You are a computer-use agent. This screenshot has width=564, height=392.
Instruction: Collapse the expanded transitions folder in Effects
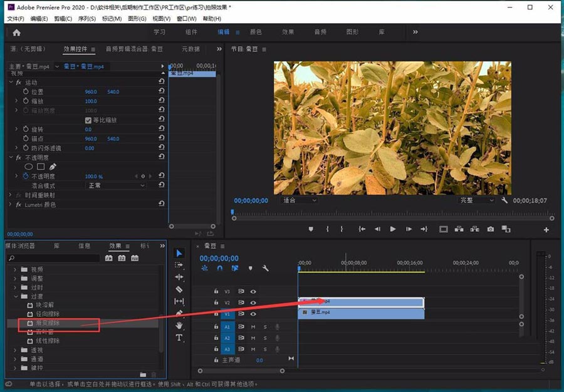pos(16,296)
